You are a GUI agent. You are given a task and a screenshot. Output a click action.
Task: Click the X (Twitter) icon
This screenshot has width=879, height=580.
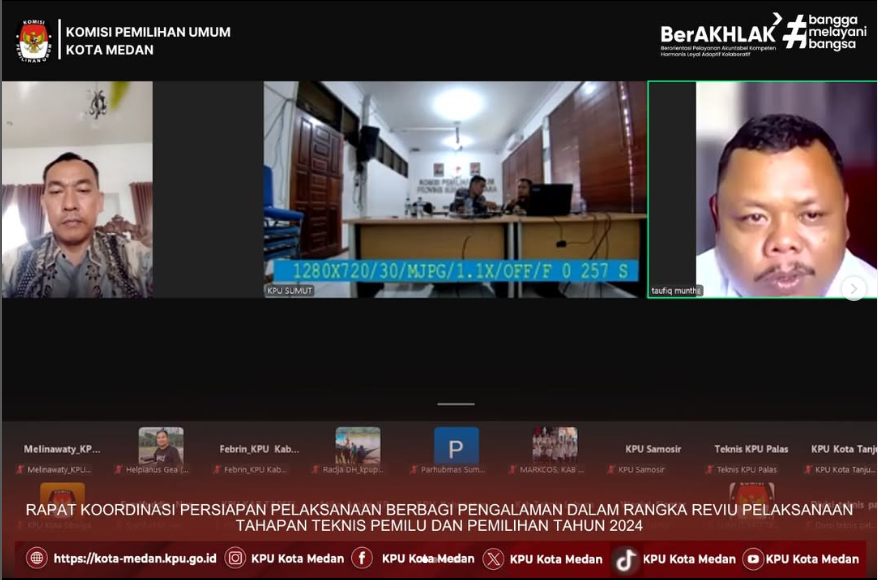click(493, 559)
